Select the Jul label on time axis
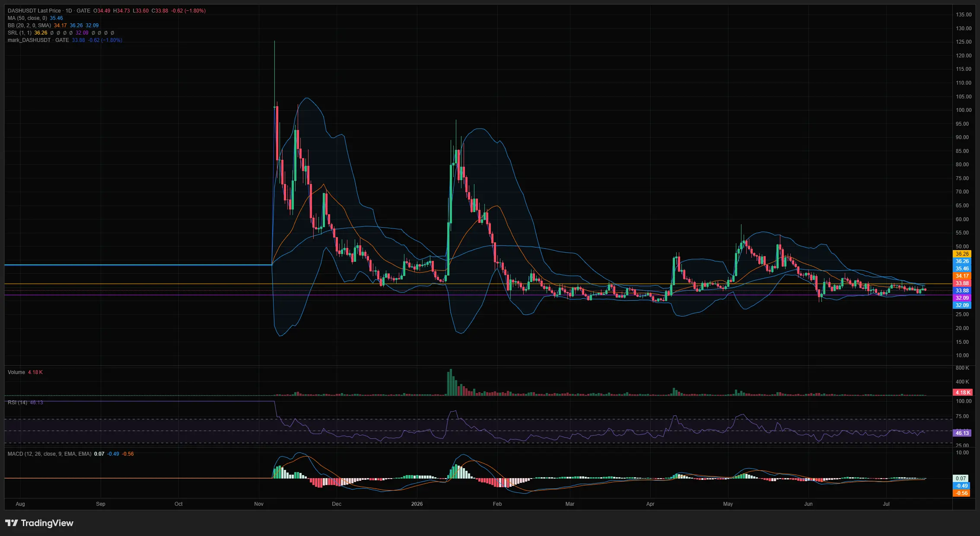Screen dimensions: 980x536 [886, 504]
